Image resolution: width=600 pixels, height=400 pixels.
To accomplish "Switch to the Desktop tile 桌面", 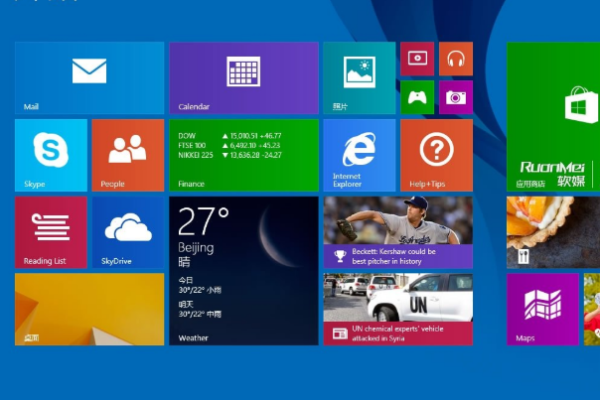I will point(90,309).
